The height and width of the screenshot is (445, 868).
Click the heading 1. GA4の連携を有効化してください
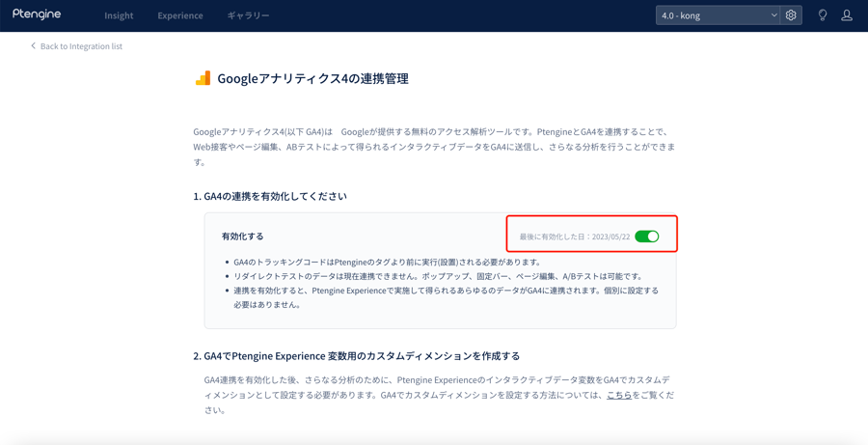[x=270, y=196]
